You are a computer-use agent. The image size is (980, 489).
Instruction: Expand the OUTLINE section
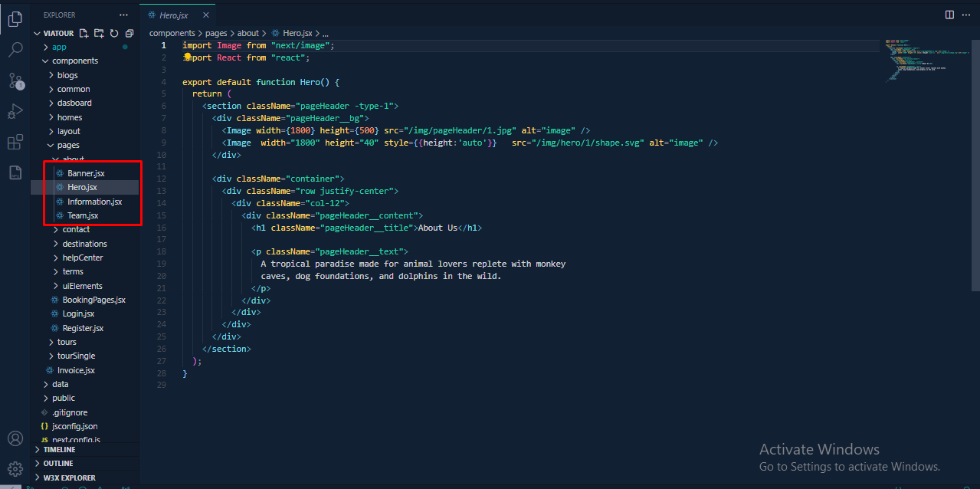pos(58,464)
